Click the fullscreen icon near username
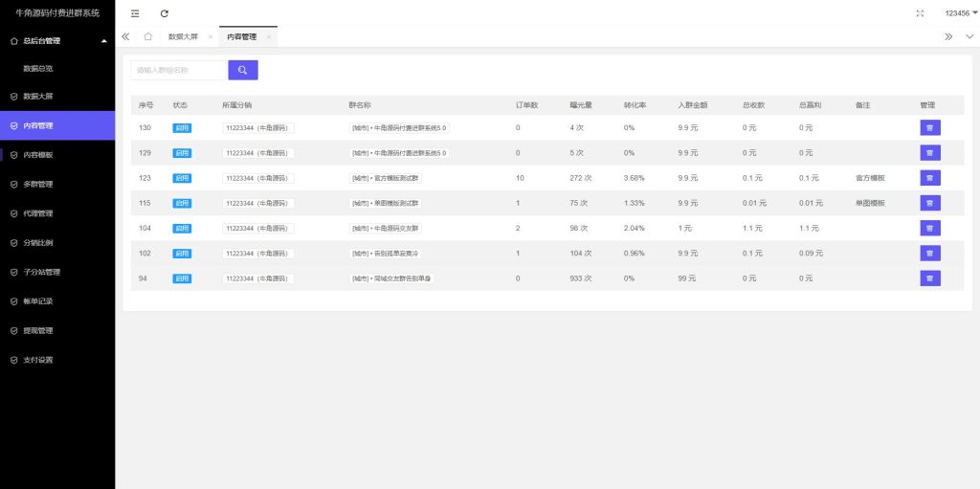The image size is (980, 489). click(920, 13)
